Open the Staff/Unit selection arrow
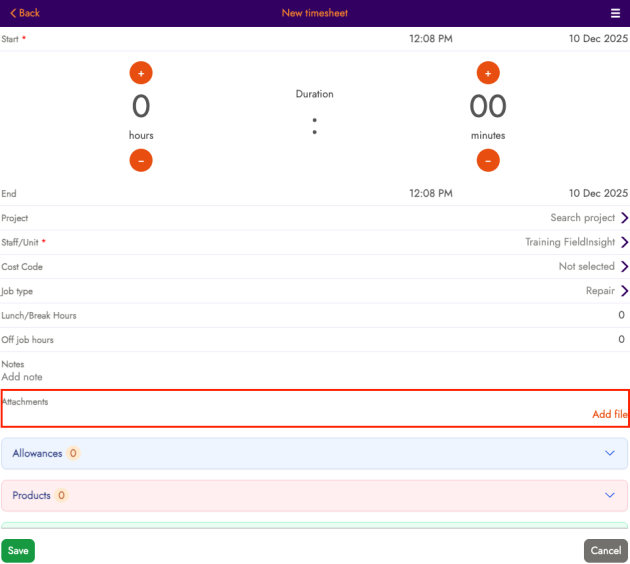 pyautogui.click(x=624, y=242)
